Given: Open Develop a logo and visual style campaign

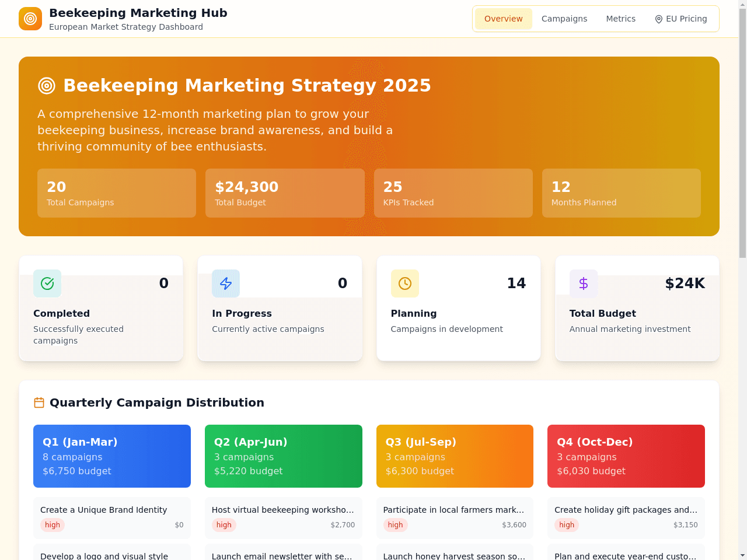Looking at the screenshot, I should coord(112,552).
